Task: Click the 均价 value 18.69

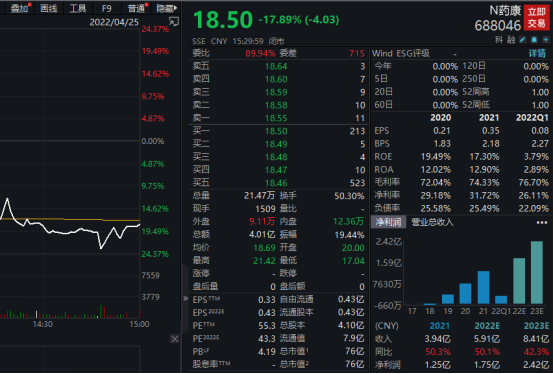Action: [x=265, y=248]
